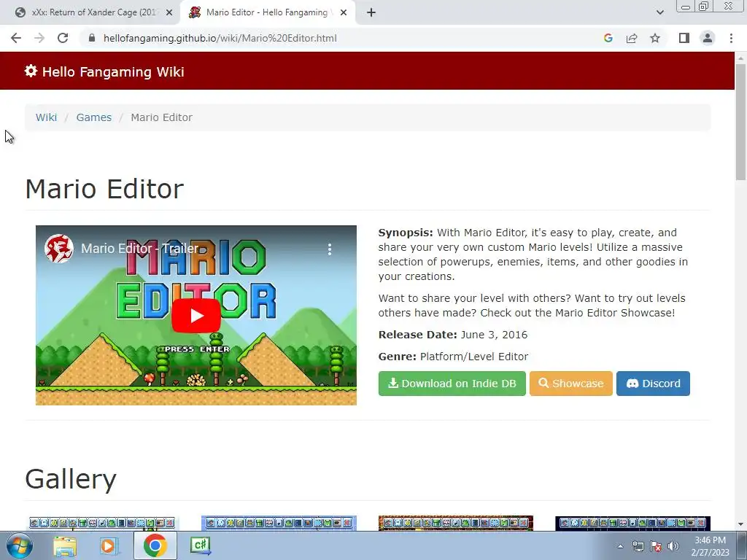747x560 pixels.
Task: Open the Mario Editor - Trailer title link
Action: point(139,249)
